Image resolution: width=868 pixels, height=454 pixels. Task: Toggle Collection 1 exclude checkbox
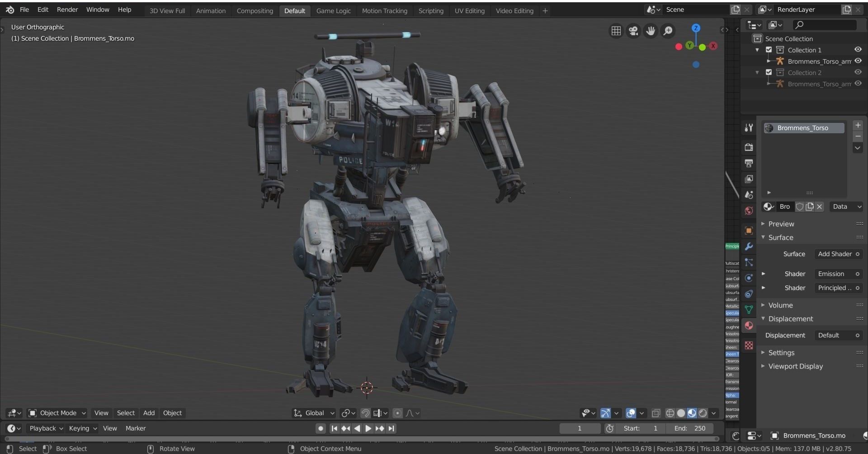[x=769, y=50]
